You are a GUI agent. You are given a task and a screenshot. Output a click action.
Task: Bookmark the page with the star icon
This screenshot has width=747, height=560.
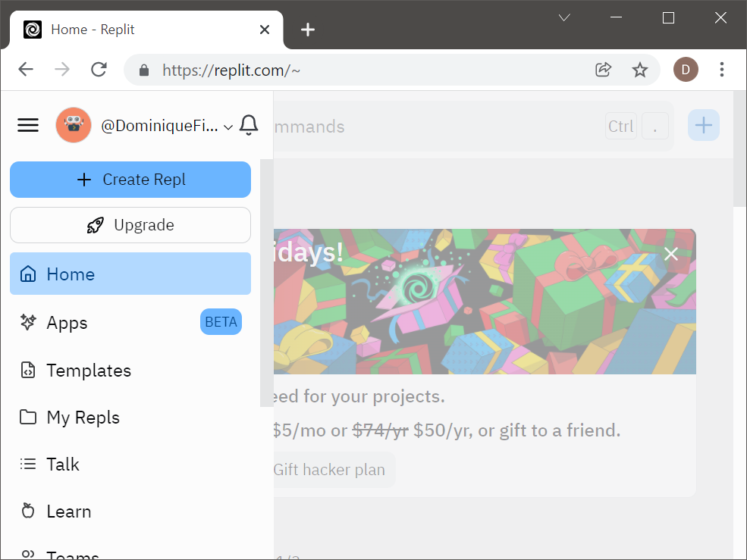click(x=640, y=70)
